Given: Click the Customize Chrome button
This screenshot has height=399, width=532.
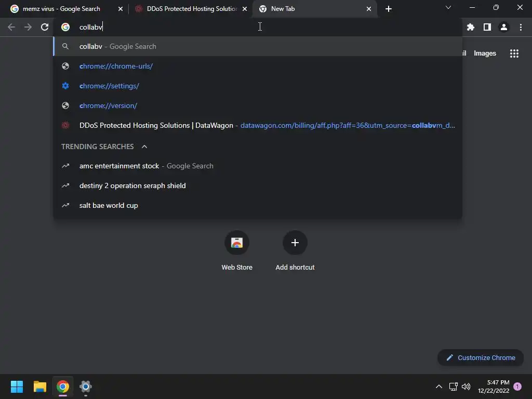Looking at the screenshot, I should 481,357.
